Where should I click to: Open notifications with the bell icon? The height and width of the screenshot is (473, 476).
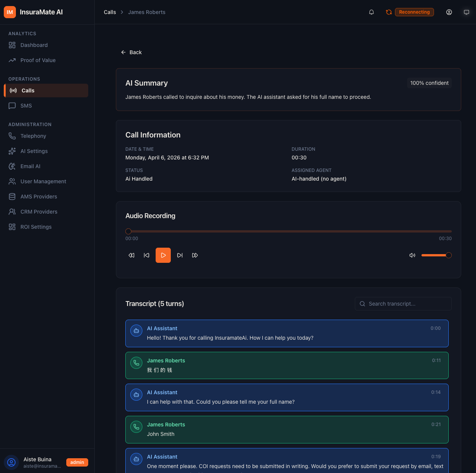coord(371,12)
